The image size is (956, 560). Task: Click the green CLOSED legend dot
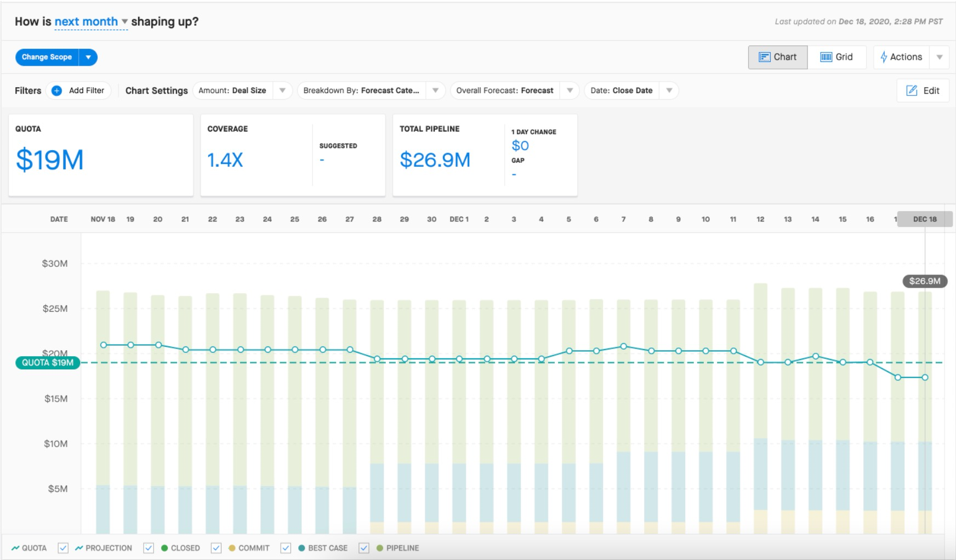click(164, 548)
